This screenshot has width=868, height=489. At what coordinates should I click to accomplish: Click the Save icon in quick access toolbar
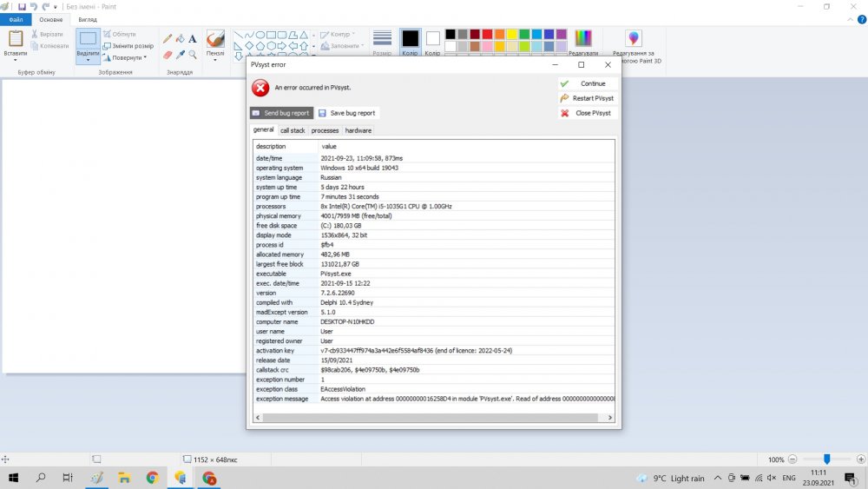coord(22,6)
